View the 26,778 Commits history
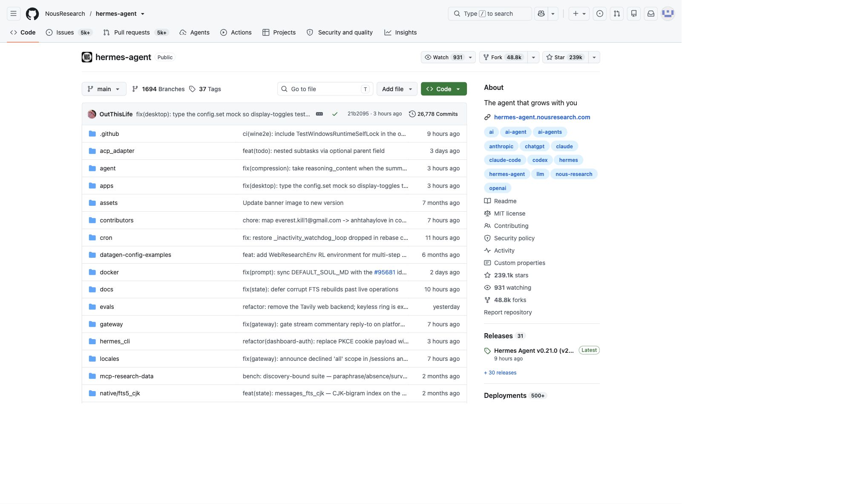Viewport: 852px width, 504px height. pos(433,114)
